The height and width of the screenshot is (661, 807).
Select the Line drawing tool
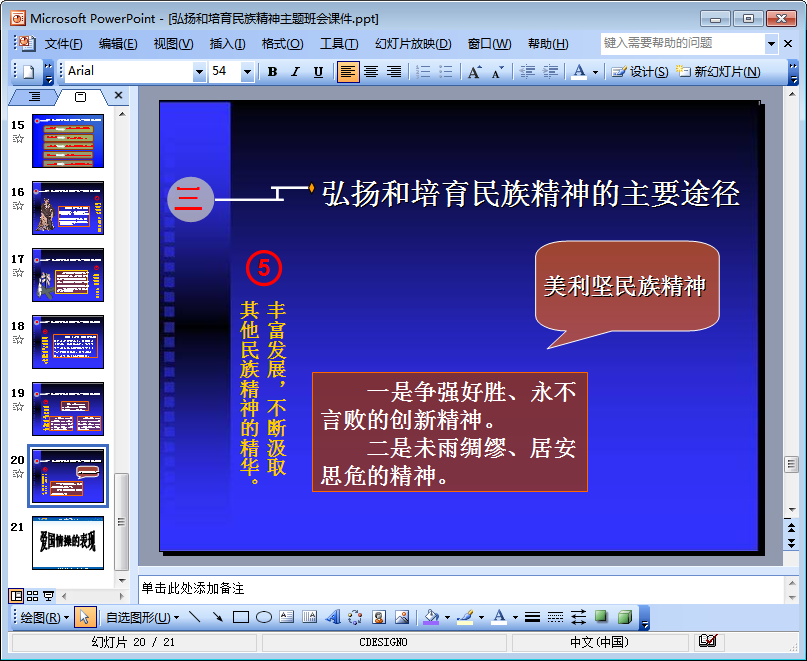[x=195, y=617]
